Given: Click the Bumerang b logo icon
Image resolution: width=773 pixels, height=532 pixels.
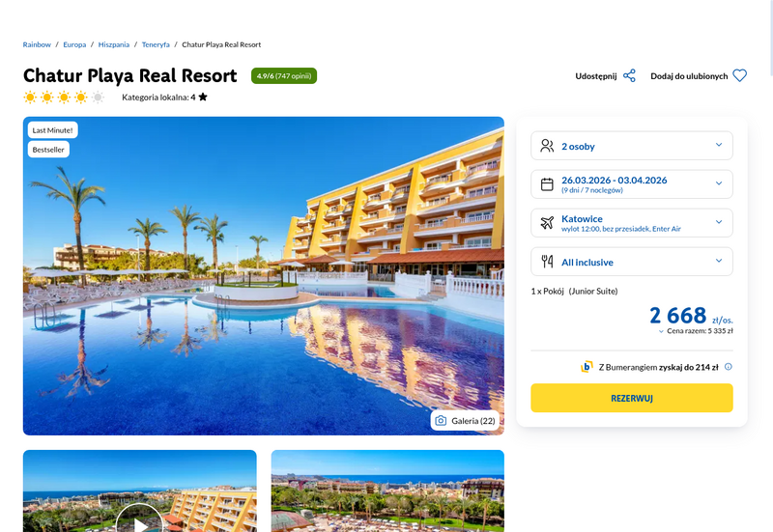Looking at the screenshot, I should click(587, 367).
